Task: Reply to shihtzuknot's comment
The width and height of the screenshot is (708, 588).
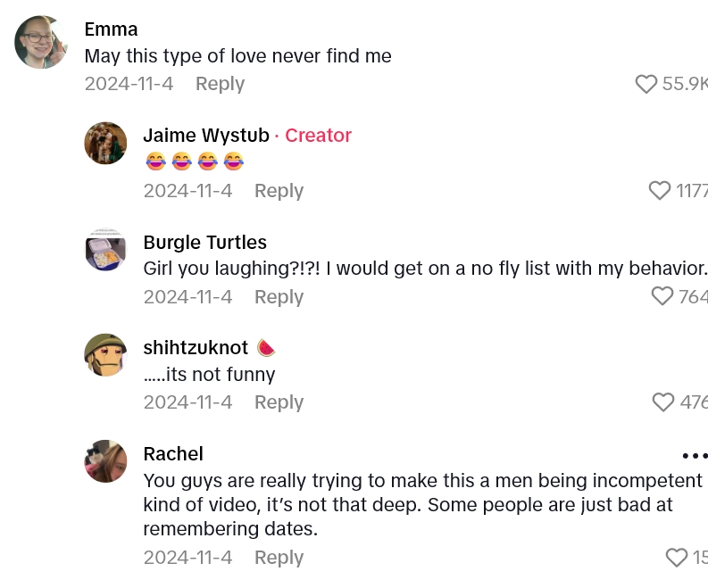Action: 279,402
